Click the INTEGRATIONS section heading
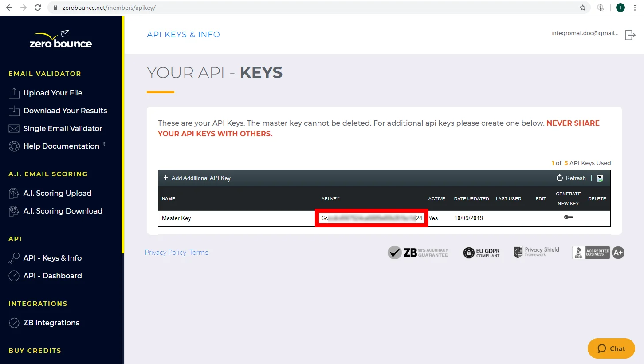Viewport: 644px width, 364px height. pos(38,304)
